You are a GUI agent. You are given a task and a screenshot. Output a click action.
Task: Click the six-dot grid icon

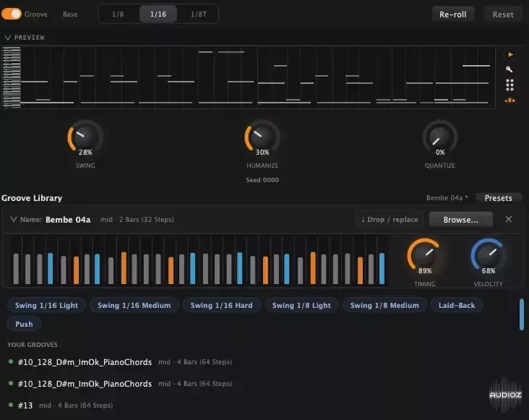[509, 85]
